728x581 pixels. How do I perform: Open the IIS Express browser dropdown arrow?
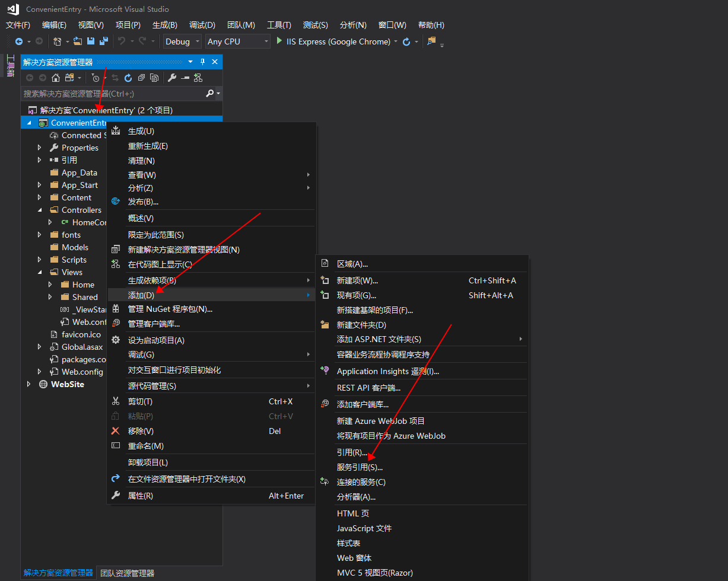(x=396, y=41)
